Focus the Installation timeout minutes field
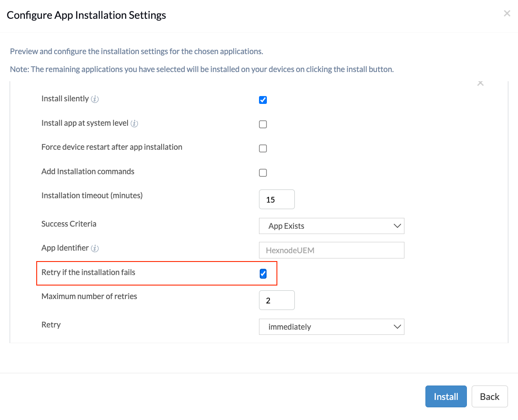Viewport: 518px width, 420px height. tap(277, 200)
